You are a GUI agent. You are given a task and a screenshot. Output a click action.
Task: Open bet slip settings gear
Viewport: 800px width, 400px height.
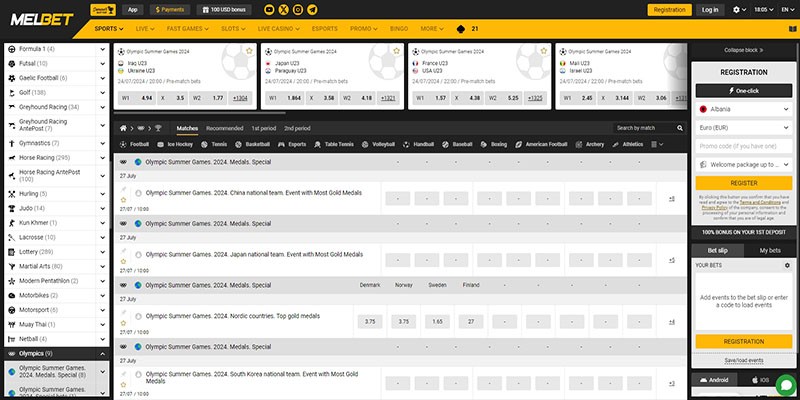pyautogui.click(x=787, y=266)
